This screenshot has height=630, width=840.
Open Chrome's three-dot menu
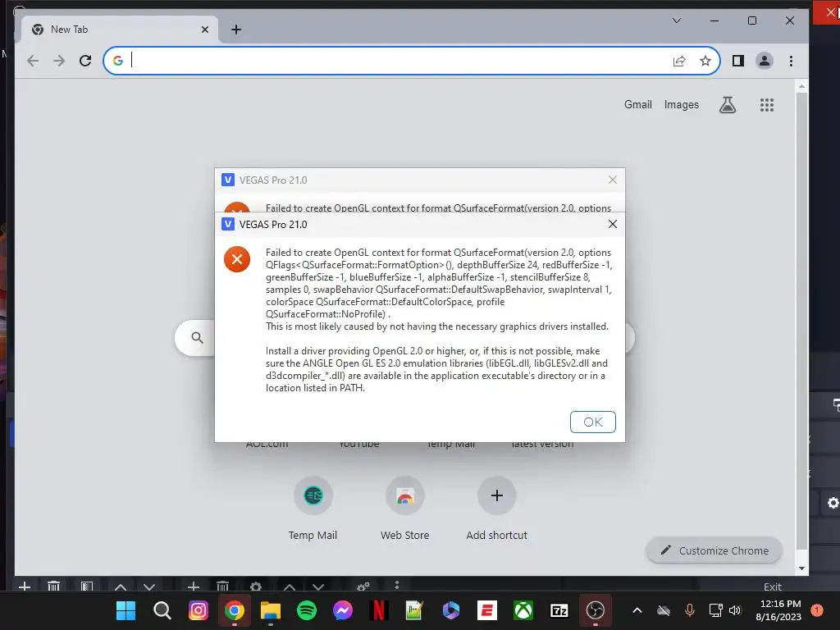click(x=791, y=61)
